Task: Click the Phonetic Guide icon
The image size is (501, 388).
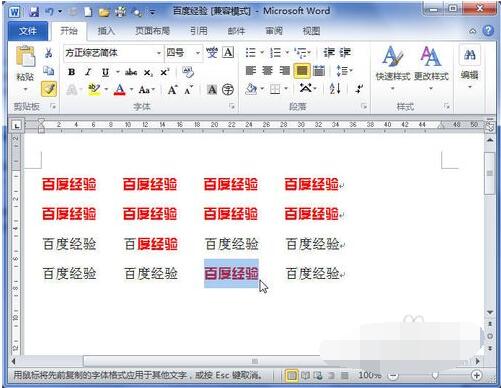Action: coord(212,53)
